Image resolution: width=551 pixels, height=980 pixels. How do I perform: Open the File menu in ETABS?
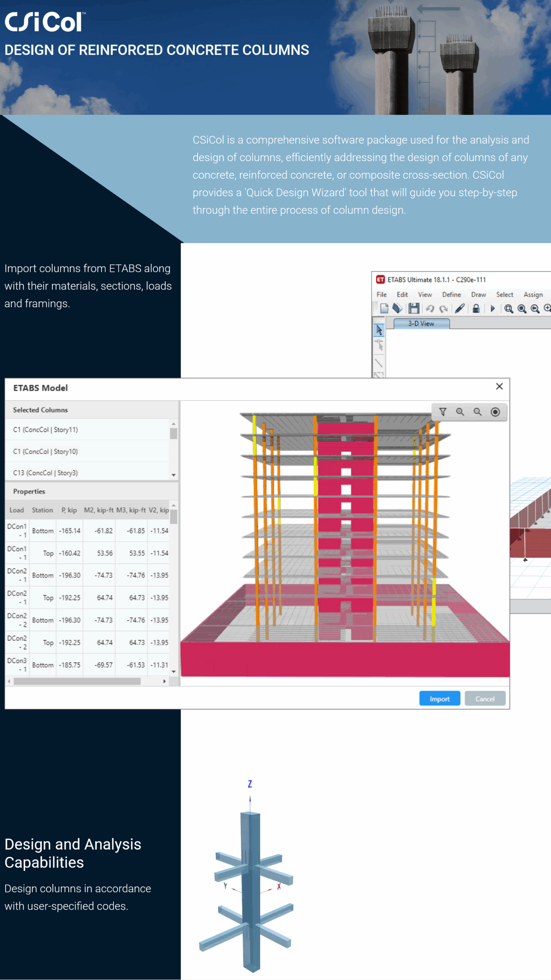[381, 294]
